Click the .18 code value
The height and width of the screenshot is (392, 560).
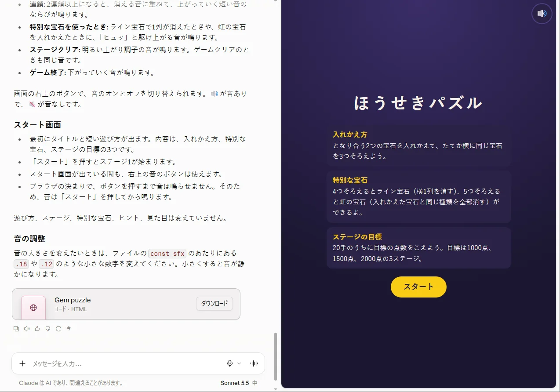point(21,264)
